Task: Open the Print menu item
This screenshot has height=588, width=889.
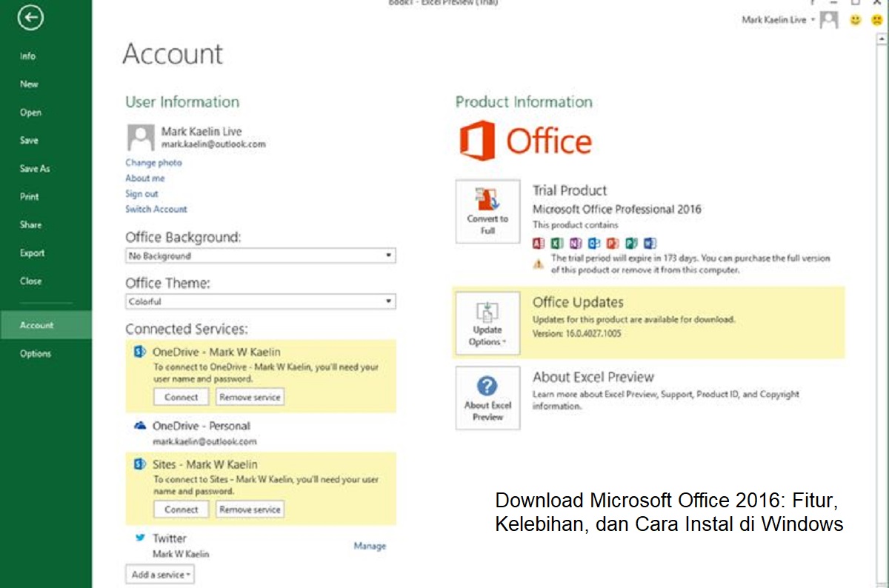Action: tap(30, 196)
